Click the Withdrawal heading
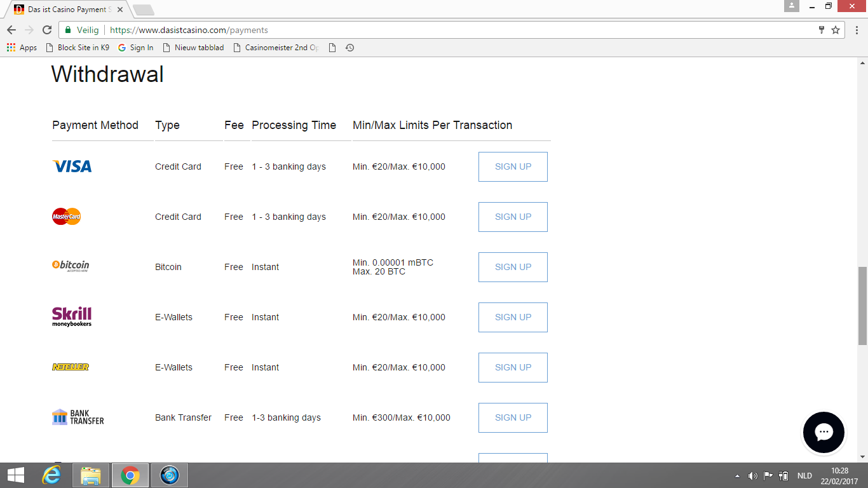This screenshot has height=488, width=868. click(x=107, y=74)
